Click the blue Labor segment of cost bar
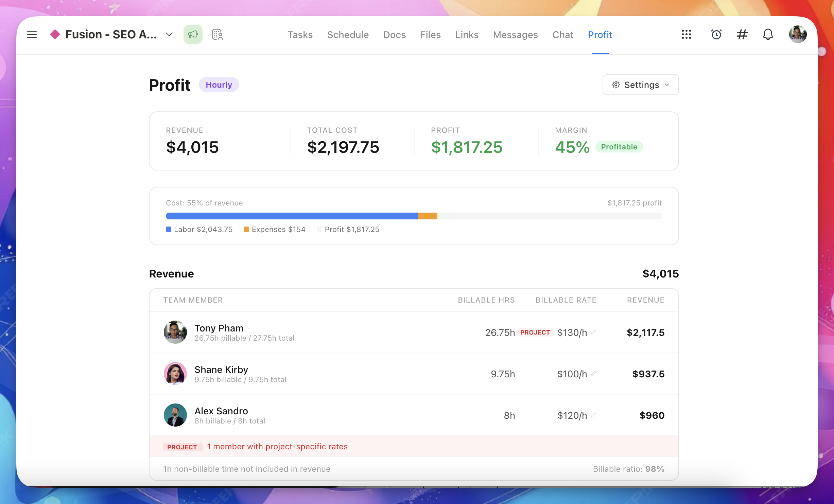Image resolution: width=834 pixels, height=504 pixels. [x=292, y=216]
